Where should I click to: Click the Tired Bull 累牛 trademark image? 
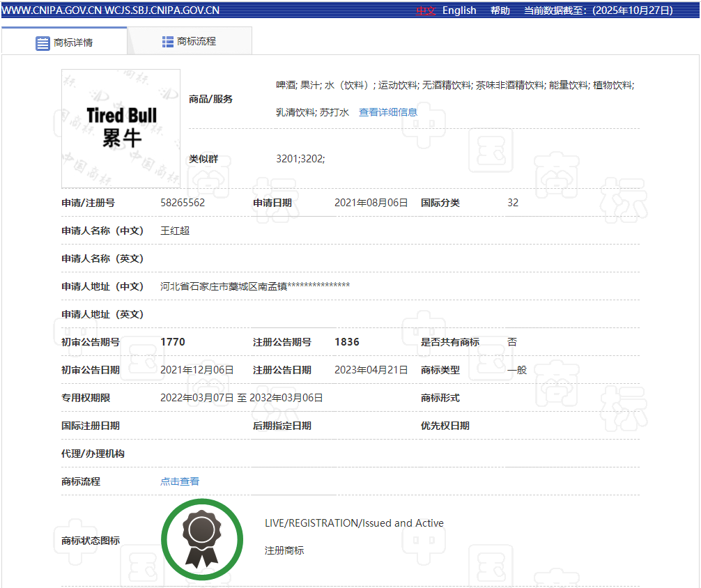121,128
